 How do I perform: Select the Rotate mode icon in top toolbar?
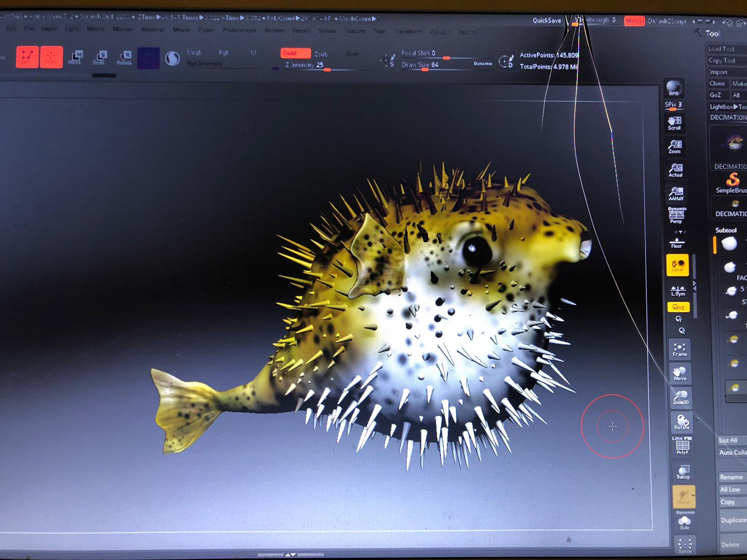point(124,57)
